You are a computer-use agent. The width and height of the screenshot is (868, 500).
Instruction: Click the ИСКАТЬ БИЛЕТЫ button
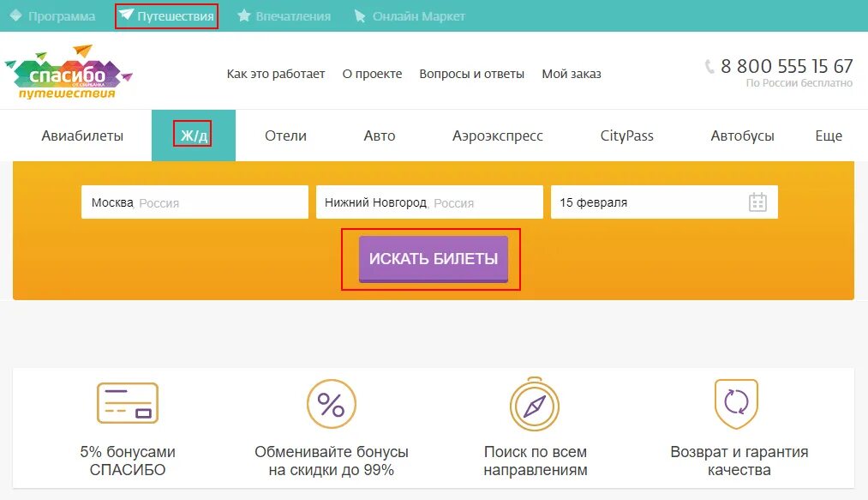point(434,259)
